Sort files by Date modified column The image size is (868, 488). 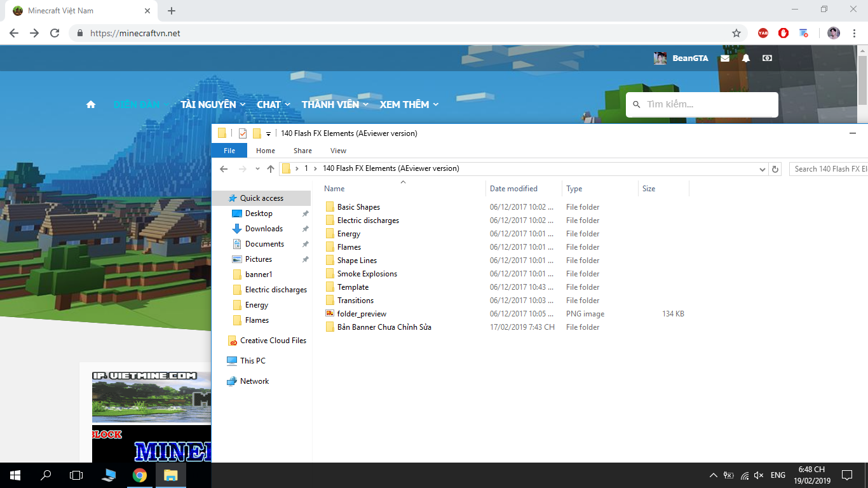pos(513,189)
